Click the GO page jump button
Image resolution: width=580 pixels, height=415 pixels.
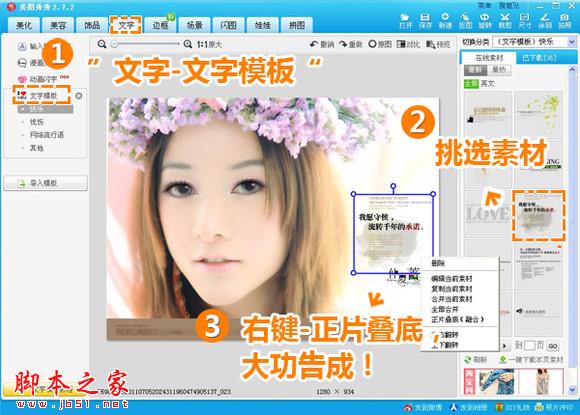point(553,346)
